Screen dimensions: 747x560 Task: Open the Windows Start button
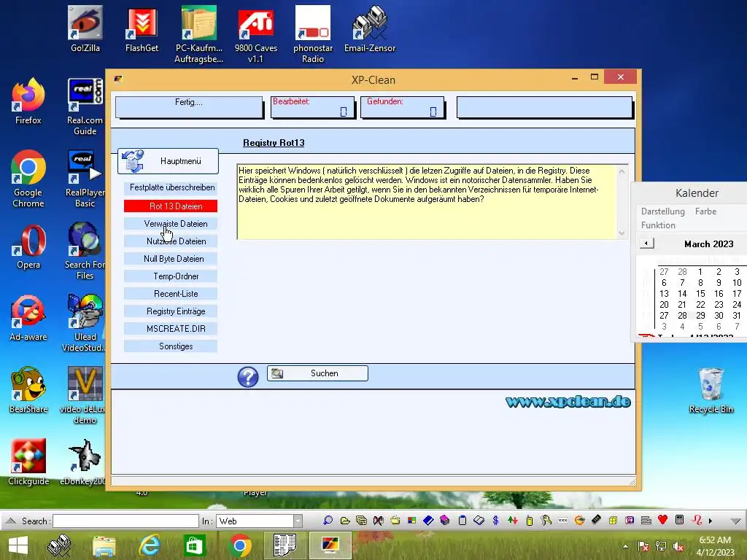[x=18, y=545]
